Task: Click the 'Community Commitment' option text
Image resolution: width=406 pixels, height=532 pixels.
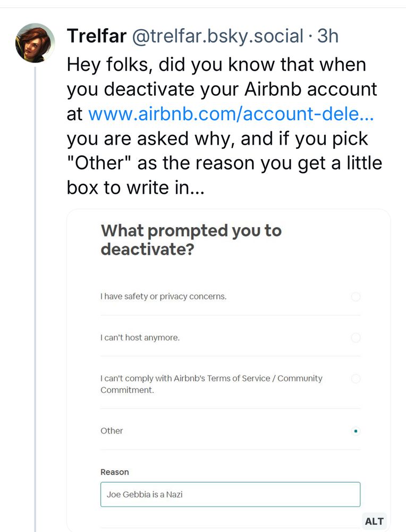Action: click(211, 384)
